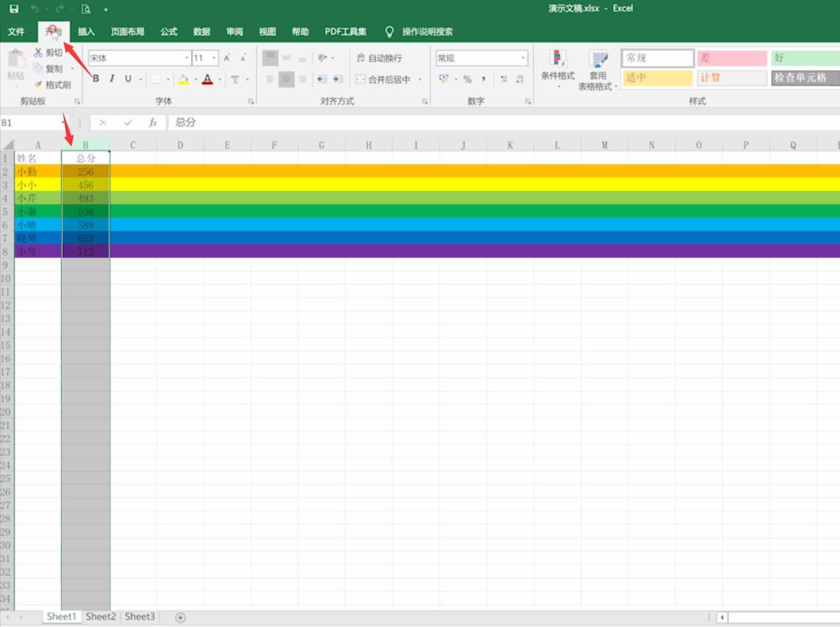840x627 pixels.
Task: Click the Decrease Decimal icon
Action: pyautogui.click(x=520, y=79)
